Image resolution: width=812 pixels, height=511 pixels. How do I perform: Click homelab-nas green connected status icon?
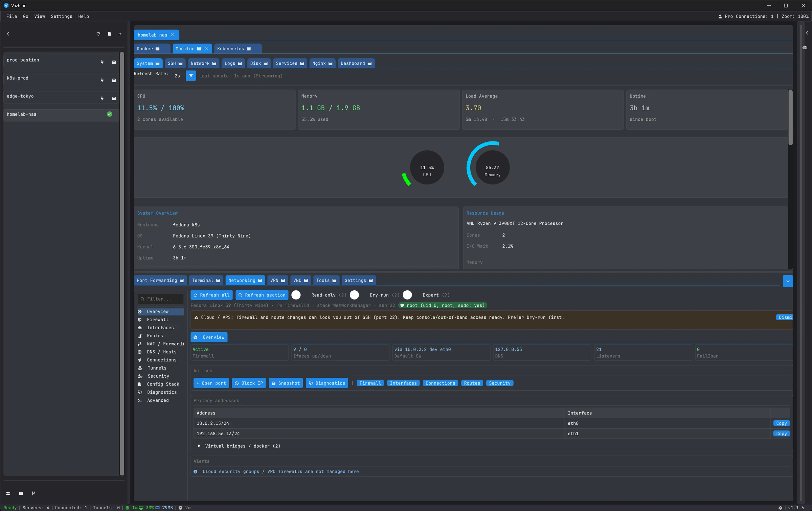click(110, 114)
